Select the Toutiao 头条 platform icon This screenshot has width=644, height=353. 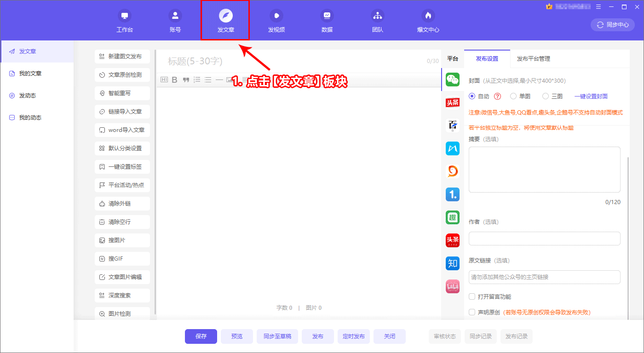(453, 102)
